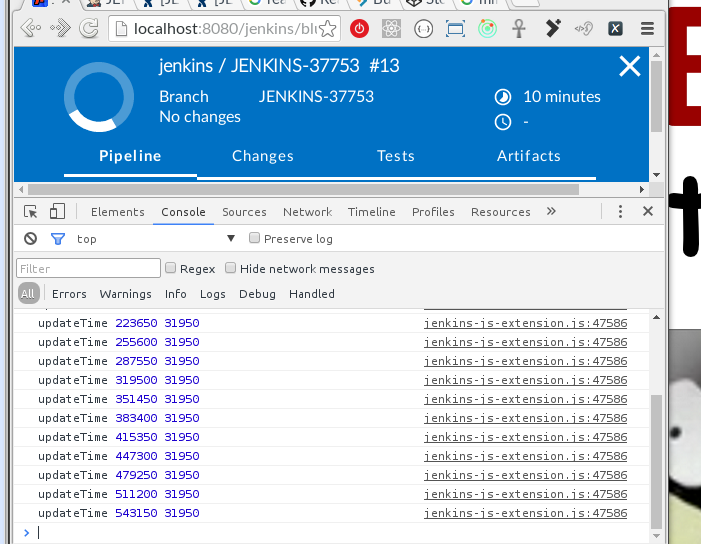Bookmark this page with the star icon
The image size is (701, 544).
(327, 28)
